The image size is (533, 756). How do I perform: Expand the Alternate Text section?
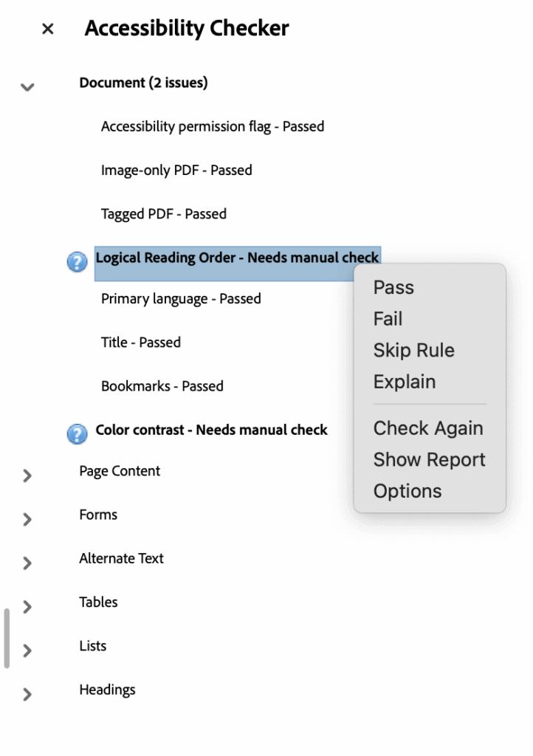pyautogui.click(x=27, y=563)
